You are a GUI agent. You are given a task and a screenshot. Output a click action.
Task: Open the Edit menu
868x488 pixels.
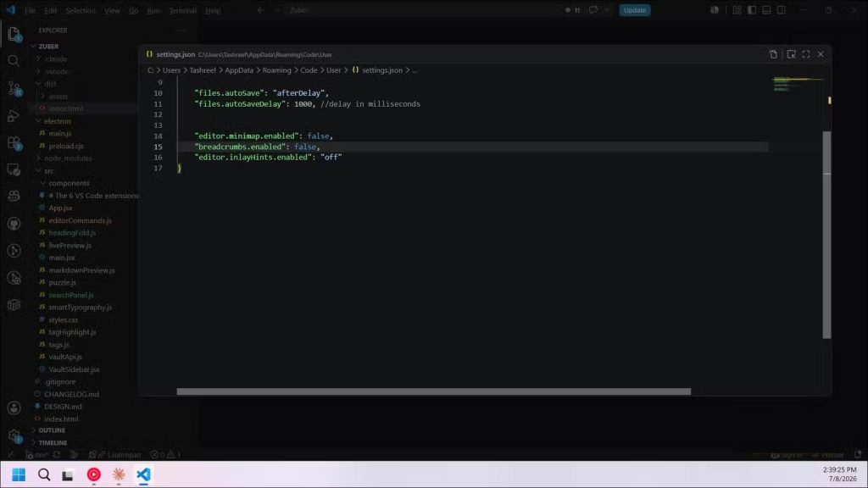coord(50,10)
